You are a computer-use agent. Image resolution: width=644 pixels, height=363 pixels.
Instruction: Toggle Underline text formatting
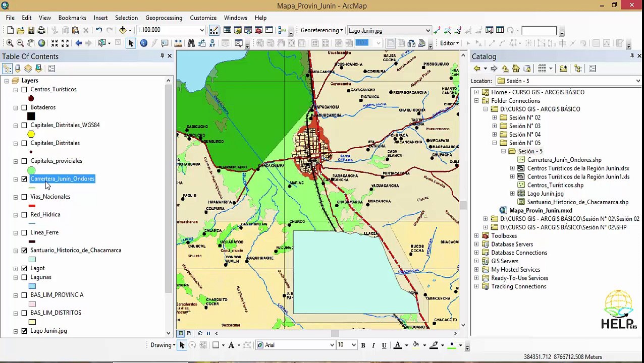pyautogui.click(x=384, y=345)
